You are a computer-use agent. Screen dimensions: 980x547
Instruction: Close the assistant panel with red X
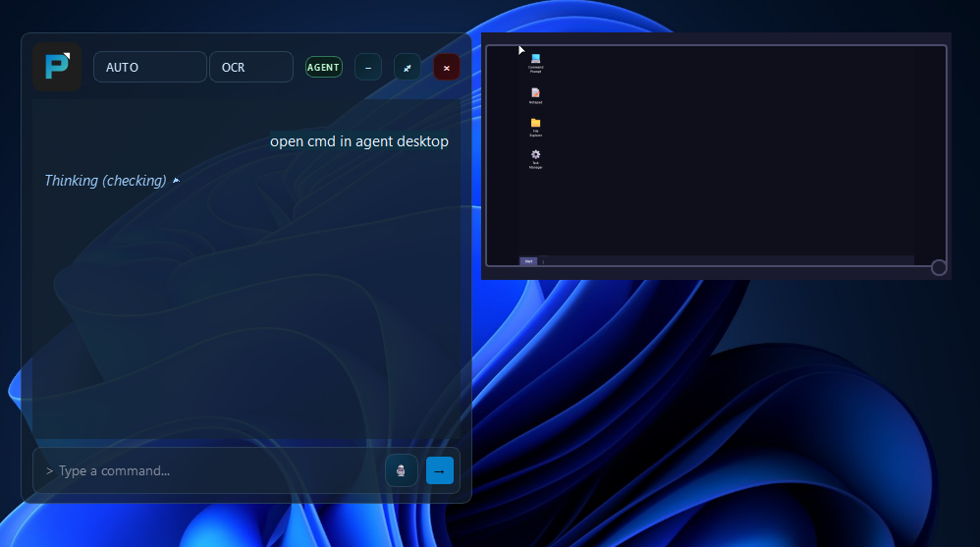(446, 68)
